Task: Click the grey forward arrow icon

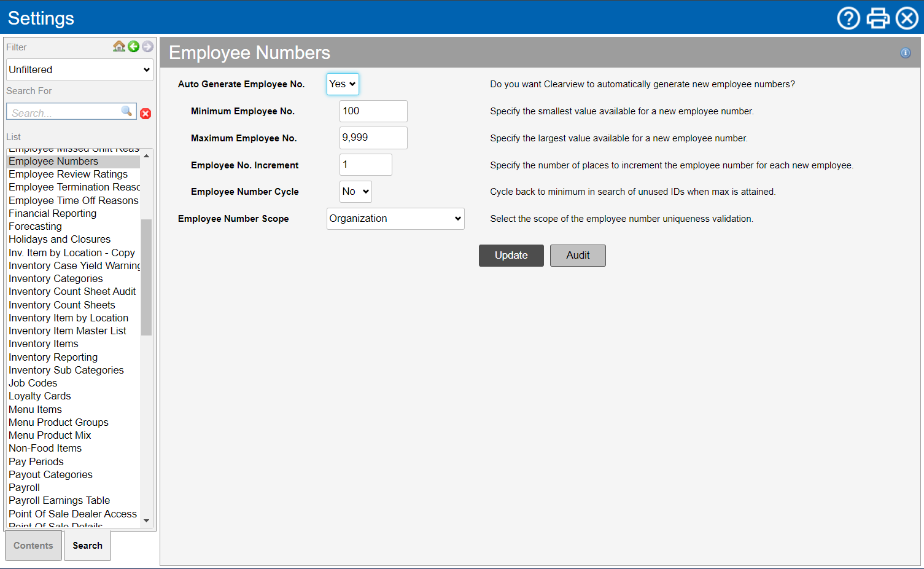Action: click(x=147, y=47)
